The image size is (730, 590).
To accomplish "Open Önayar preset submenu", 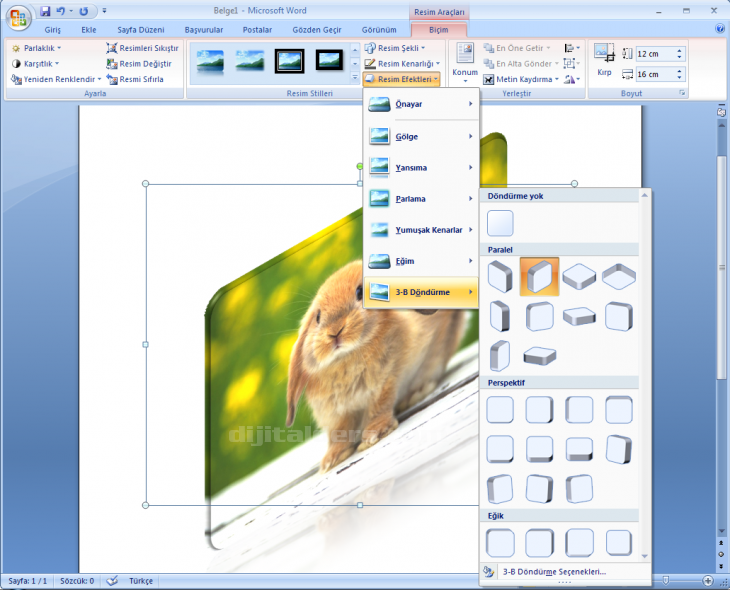I will (421, 104).
